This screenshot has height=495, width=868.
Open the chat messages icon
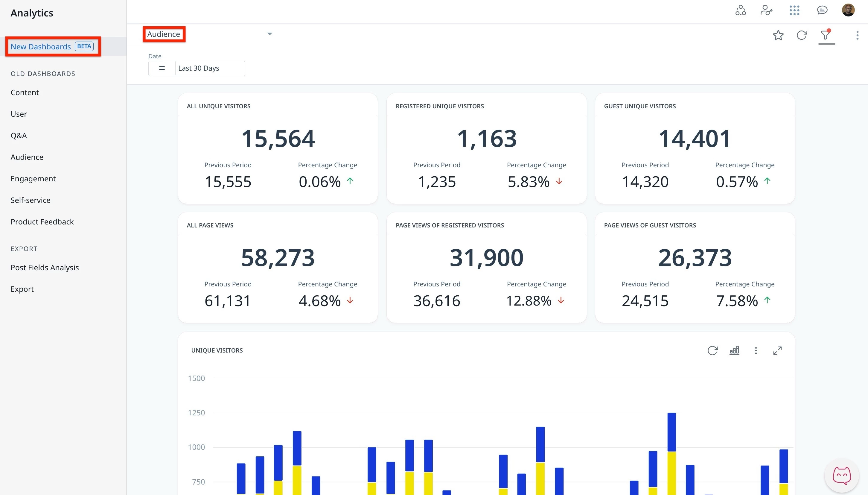(822, 10)
